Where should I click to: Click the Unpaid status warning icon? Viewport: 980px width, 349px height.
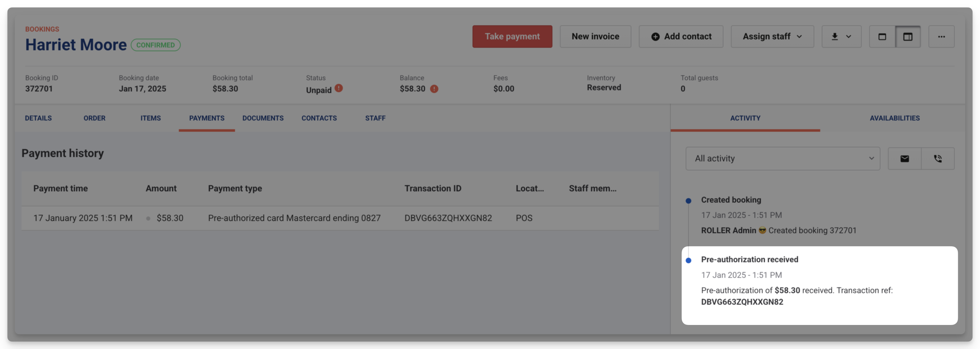pyautogui.click(x=339, y=88)
